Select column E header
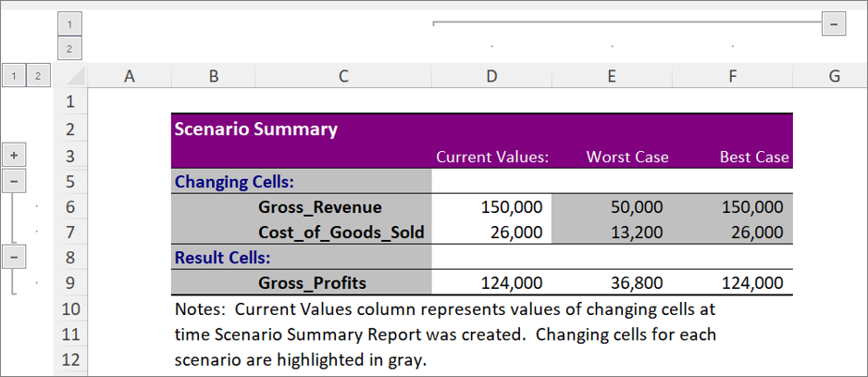This screenshot has width=868, height=377. [x=612, y=76]
